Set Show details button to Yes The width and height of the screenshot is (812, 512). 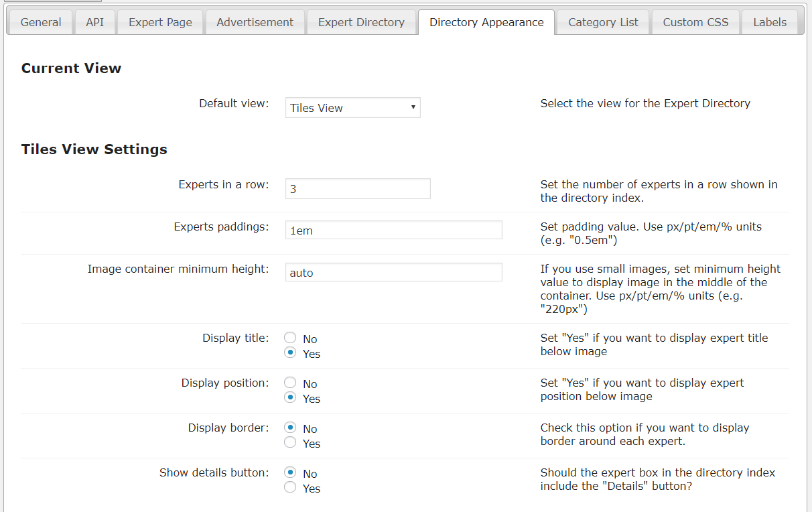[x=291, y=487]
